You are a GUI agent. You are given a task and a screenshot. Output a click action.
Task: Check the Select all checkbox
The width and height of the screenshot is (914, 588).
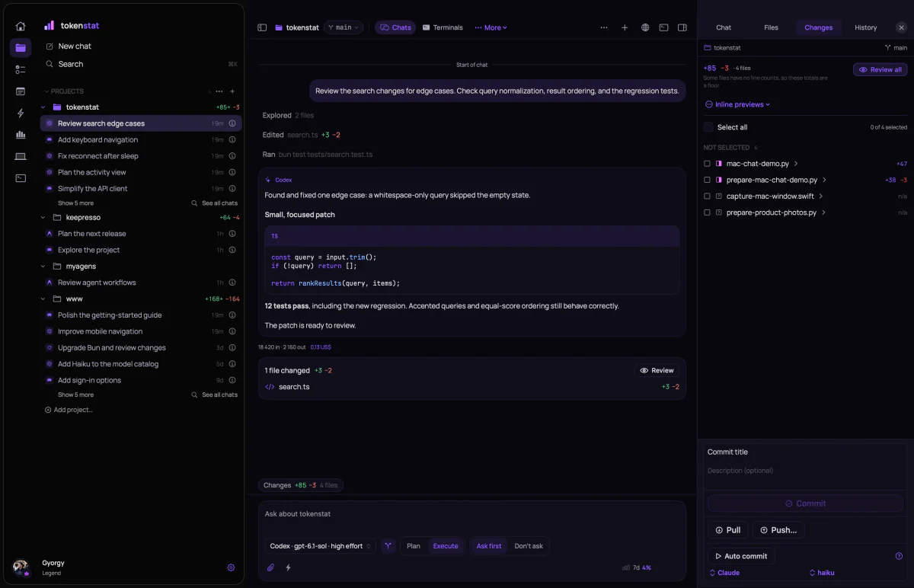708,127
